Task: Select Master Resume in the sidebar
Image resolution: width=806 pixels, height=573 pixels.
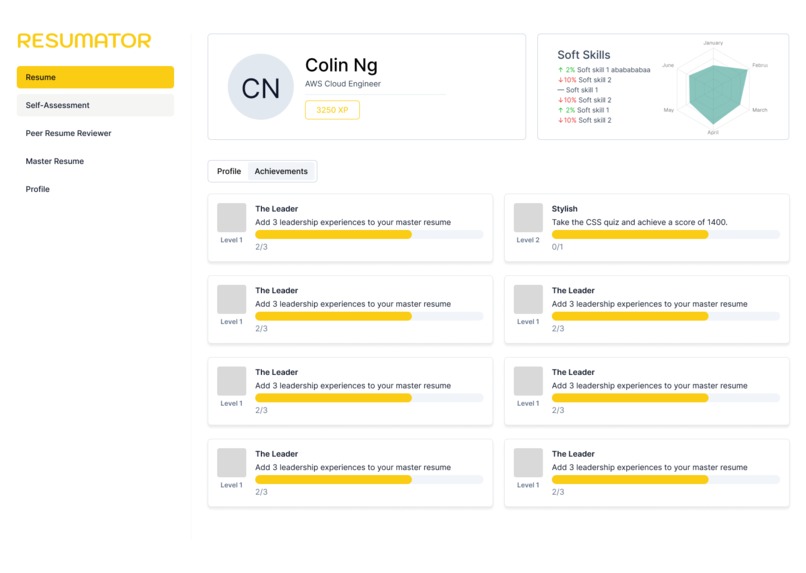Action: click(x=54, y=161)
